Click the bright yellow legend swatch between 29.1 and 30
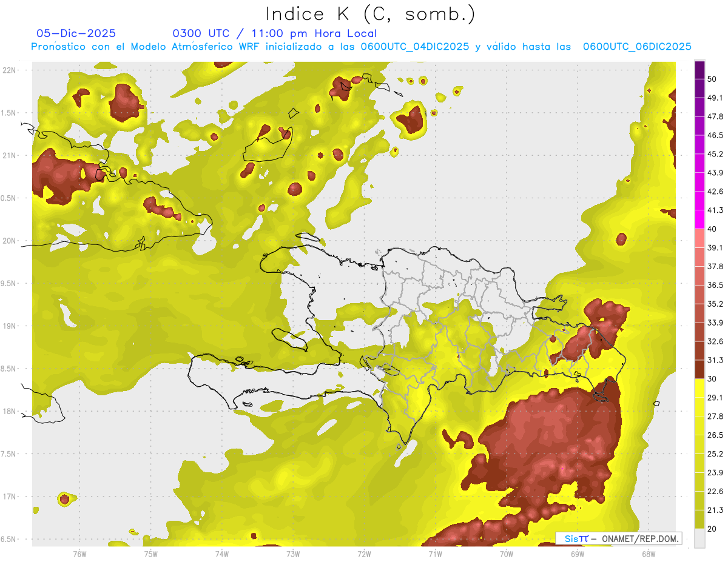Image resolution: width=728 pixels, height=562 pixels. [x=699, y=388]
